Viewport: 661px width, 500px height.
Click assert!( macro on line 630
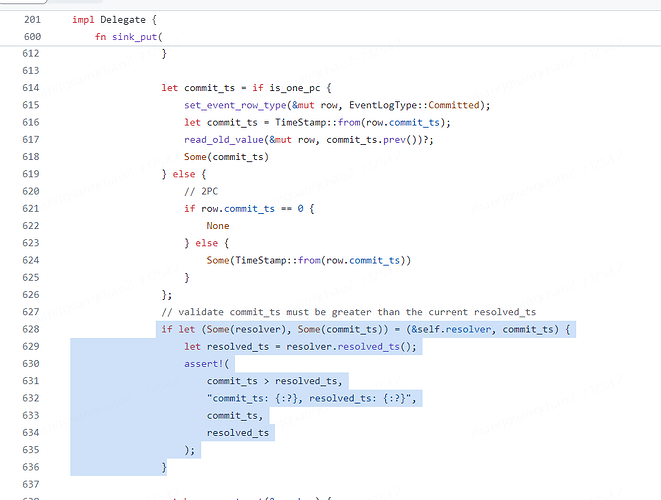pyautogui.click(x=207, y=364)
